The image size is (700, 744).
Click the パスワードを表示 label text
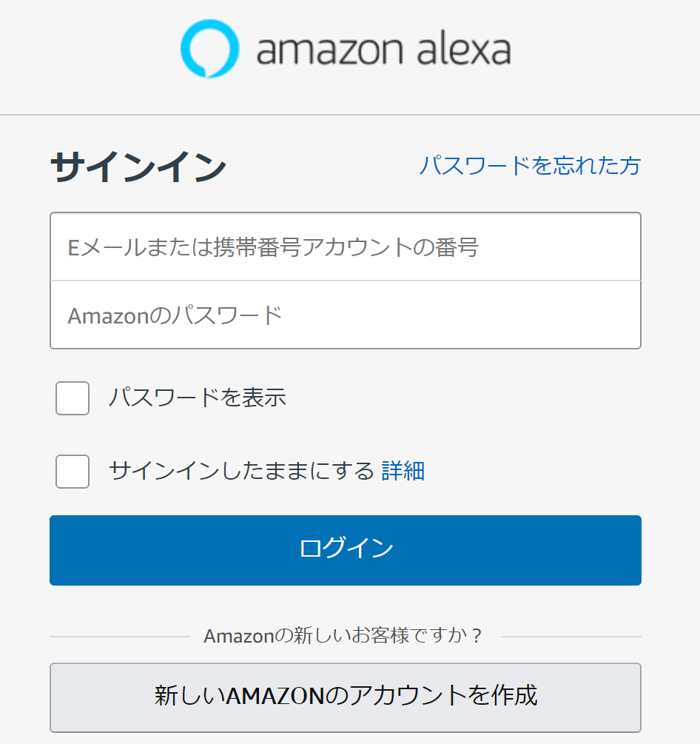point(198,398)
